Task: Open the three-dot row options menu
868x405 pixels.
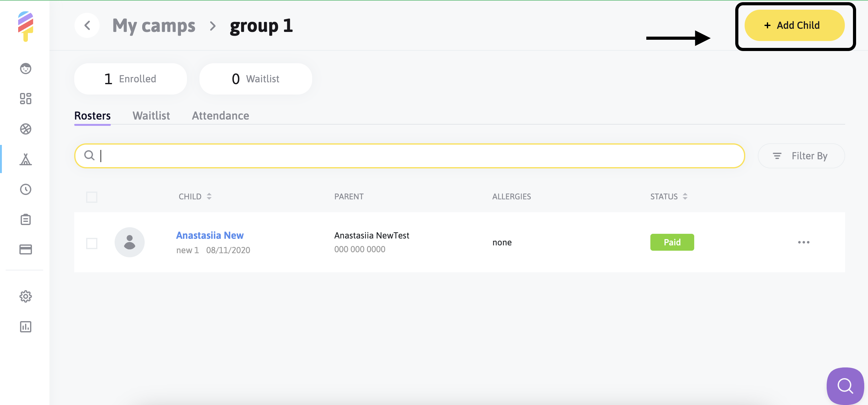Action: click(803, 242)
